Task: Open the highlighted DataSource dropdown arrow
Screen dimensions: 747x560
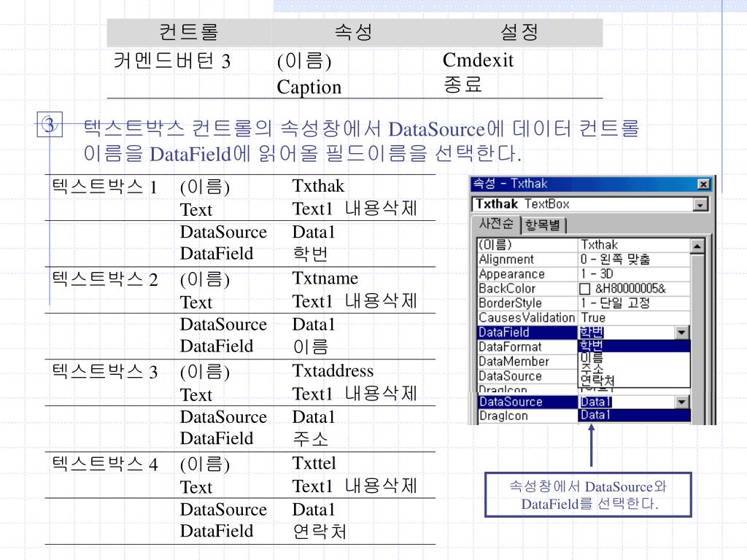Action: coord(682,402)
